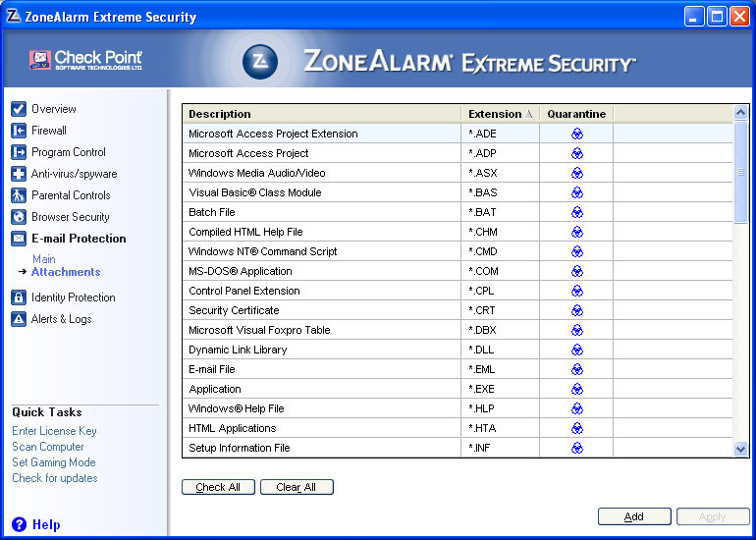Click the Add button
Screen dimensions: 756x540
634,516
